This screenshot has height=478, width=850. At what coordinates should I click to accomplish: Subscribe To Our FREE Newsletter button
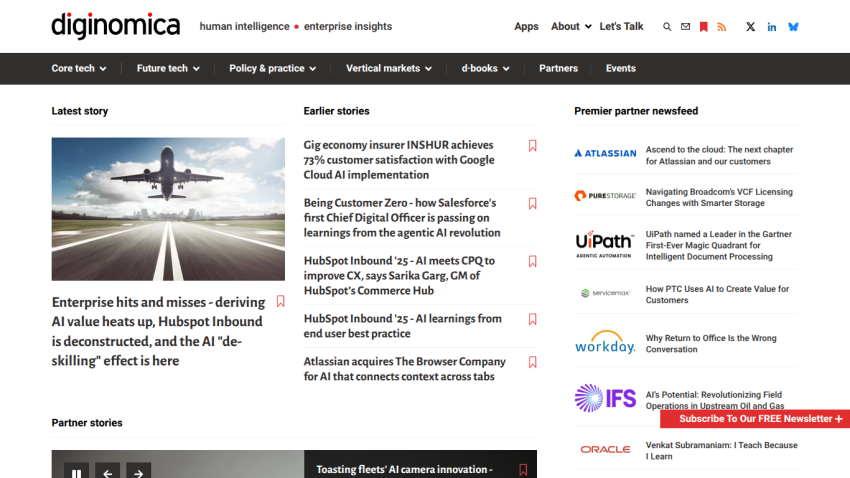click(755, 419)
